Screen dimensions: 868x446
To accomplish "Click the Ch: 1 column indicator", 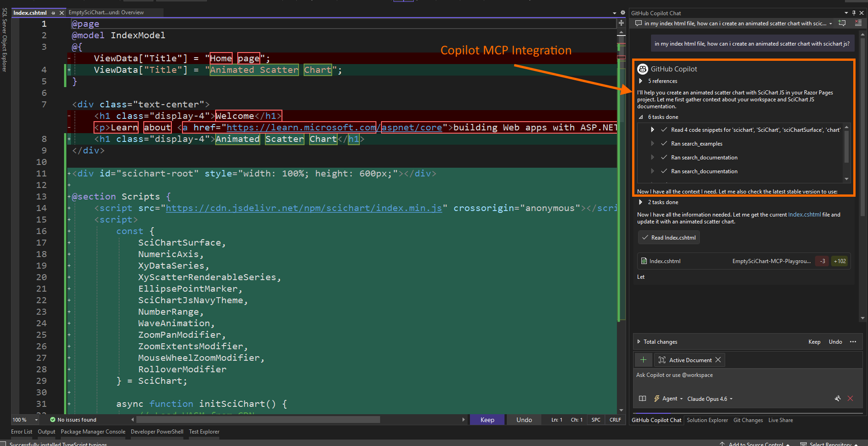I will (577, 420).
